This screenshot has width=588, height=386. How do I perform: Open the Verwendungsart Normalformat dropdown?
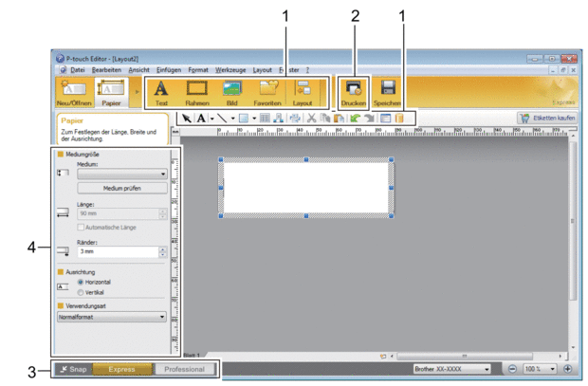(112, 317)
